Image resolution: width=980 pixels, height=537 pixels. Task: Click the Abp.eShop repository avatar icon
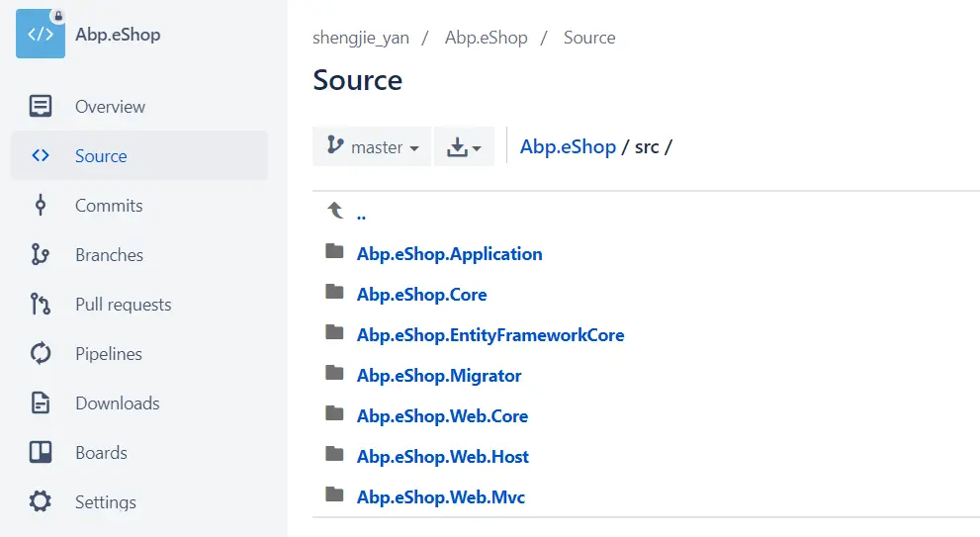41,34
